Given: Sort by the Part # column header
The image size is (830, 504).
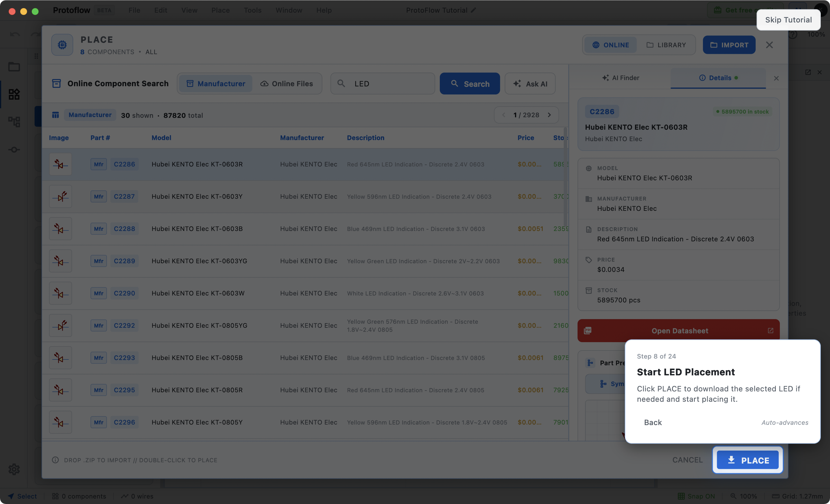Looking at the screenshot, I should pyautogui.click(x=100, y=138).
